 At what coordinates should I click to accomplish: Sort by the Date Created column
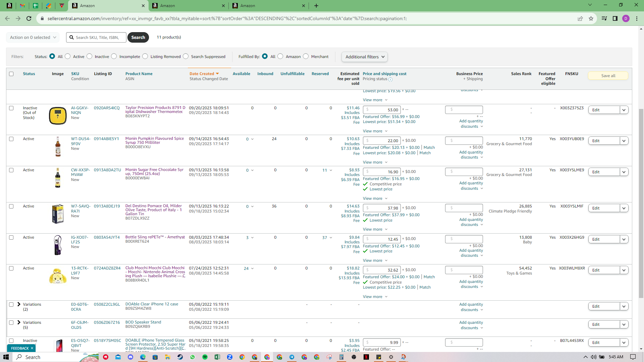[x=204, y=74]
